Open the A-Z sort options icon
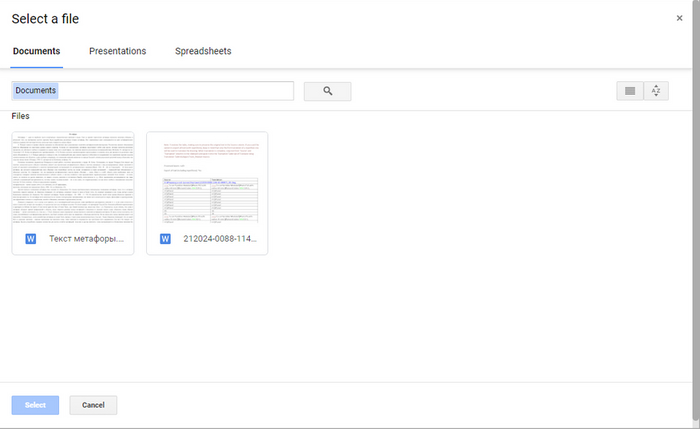Screen dimensions: 700x429 point(656,91)
